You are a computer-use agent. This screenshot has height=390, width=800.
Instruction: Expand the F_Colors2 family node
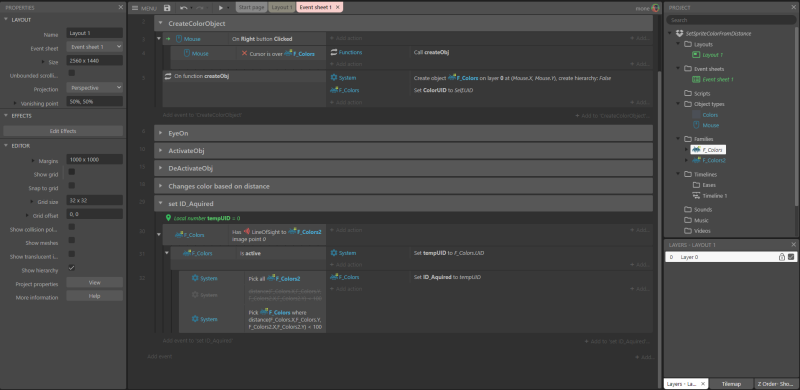[686, 160]
